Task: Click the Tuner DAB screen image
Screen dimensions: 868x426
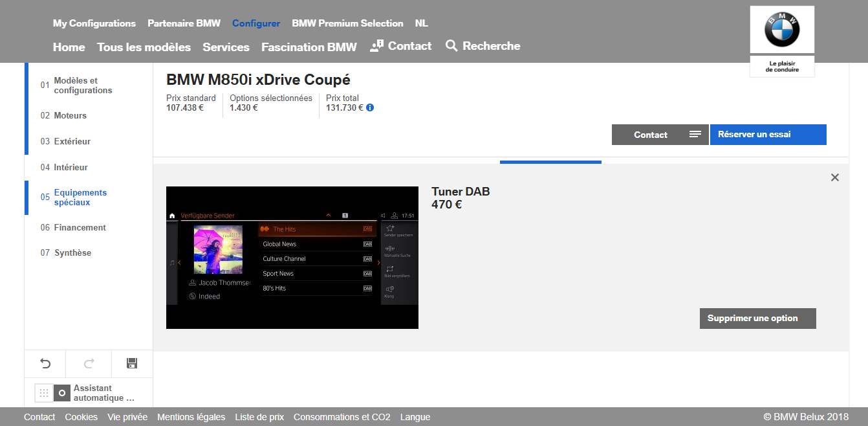Action: 292,258
